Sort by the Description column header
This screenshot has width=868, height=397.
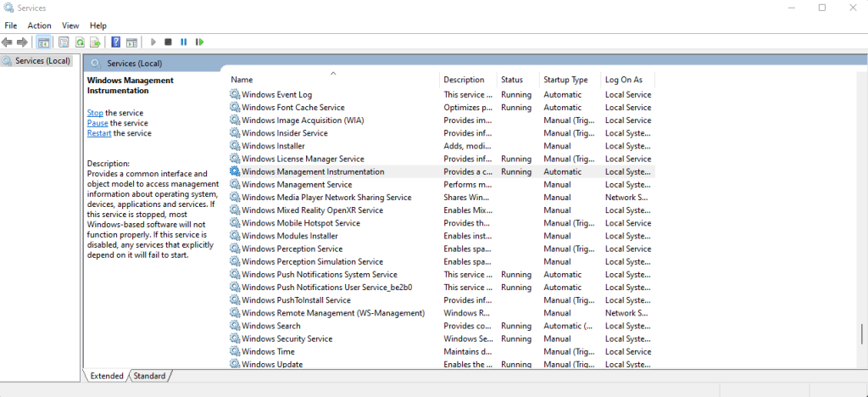tap(469, 80)
